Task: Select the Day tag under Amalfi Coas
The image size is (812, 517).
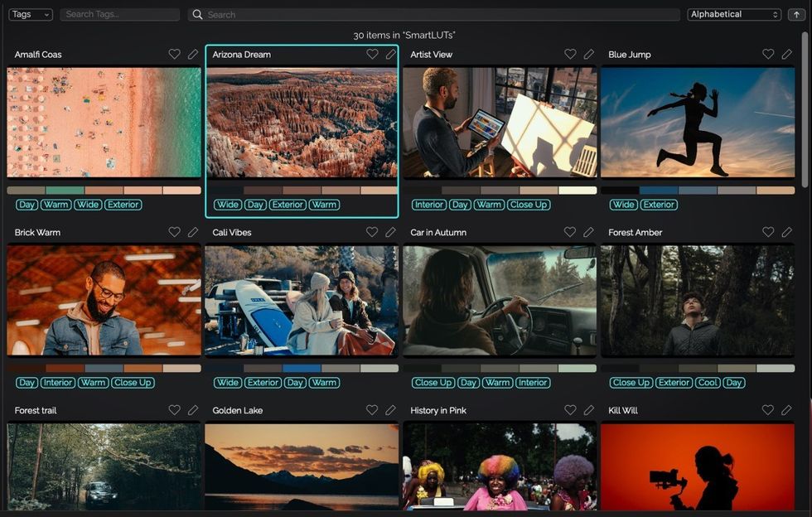Action: (x=27, y=205)
